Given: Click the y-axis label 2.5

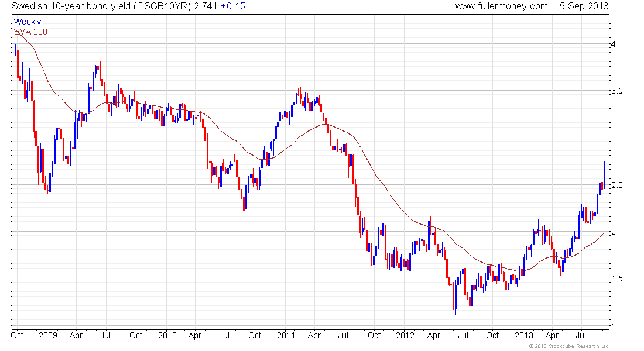Looking at the screenshot, I should click(x=617, y=185).
